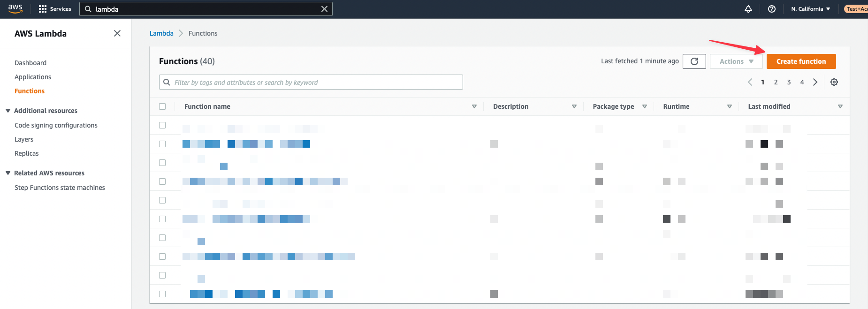Viewport: 868px width, 309px height.
Task: Click the AWS logo home icon
Action: click(x=15, y=9)
